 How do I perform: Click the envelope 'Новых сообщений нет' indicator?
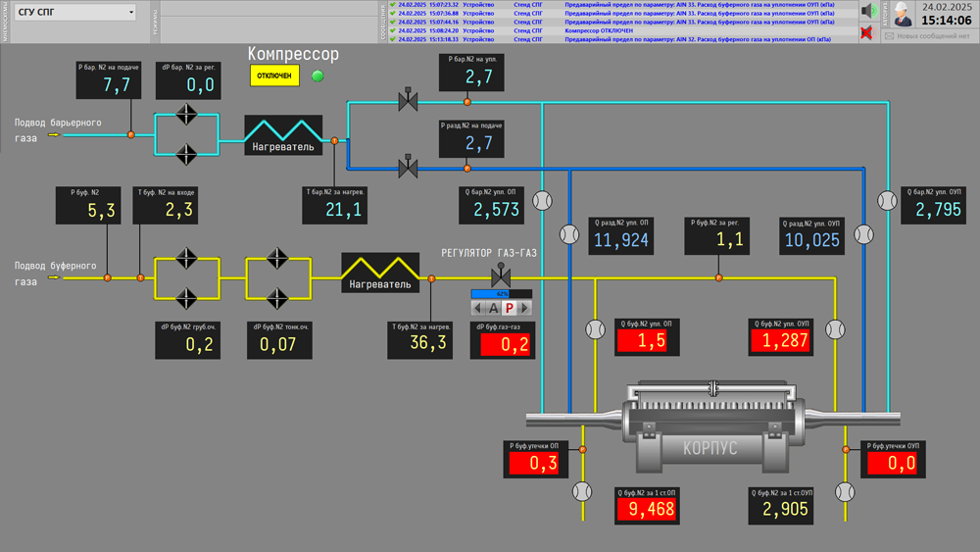click(928, 35)
